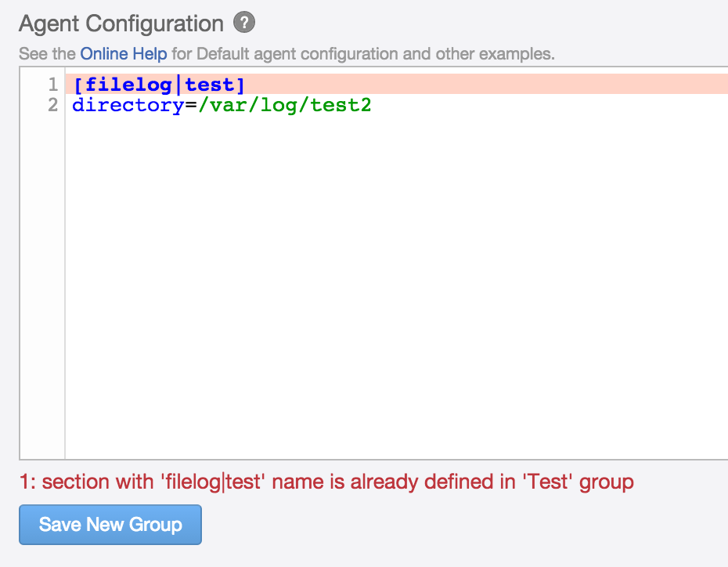Click the red section-already-defined error message

pyautogui.click(x=326, y=482)
